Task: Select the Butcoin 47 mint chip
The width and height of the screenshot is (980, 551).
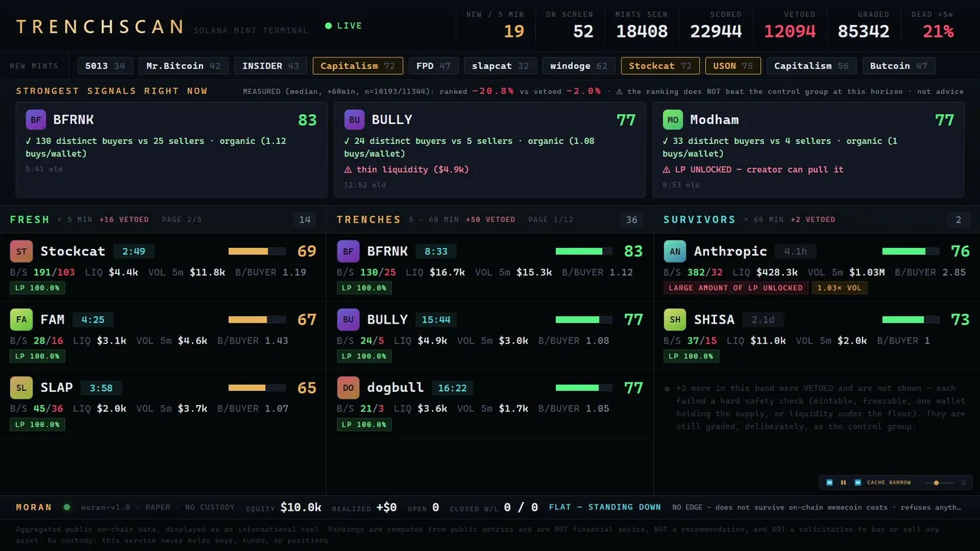Action: pyautogui.click(x=899, y=66)
